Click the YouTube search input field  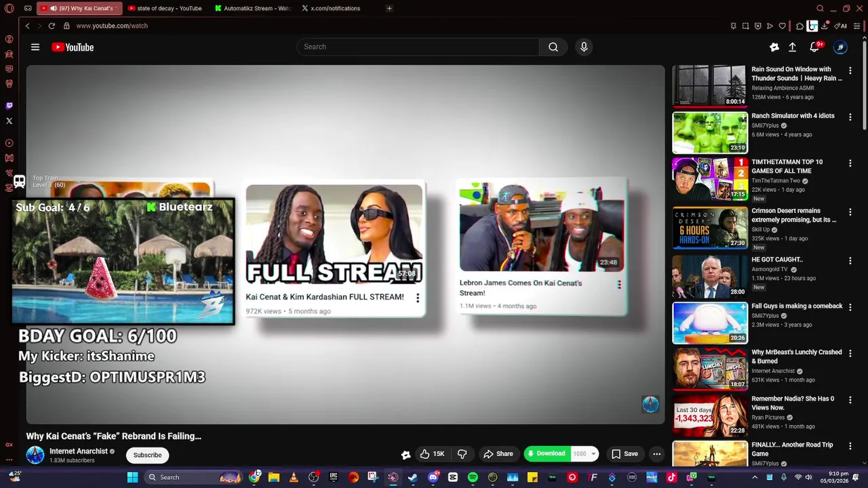(x=418, y=47)
